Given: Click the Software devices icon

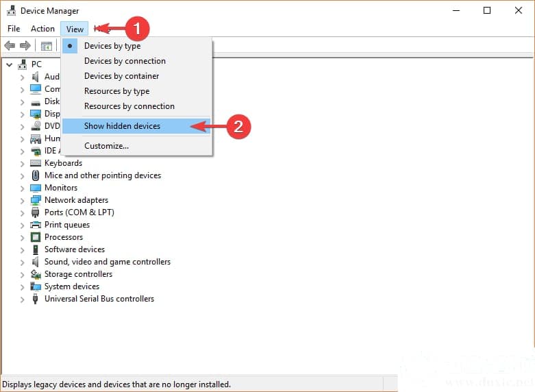Looking at the screenshot, I should click(36, 249).
